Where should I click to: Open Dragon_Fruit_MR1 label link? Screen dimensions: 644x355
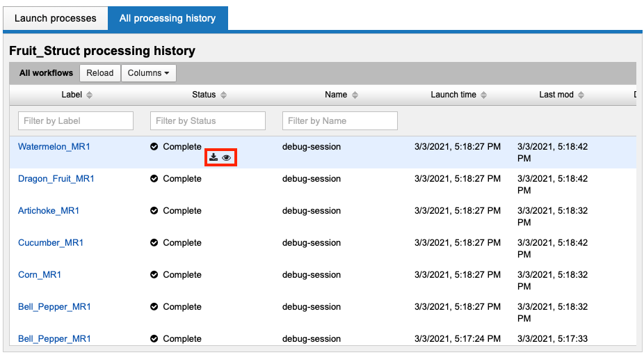pyautogui.click(x=56, y=179)
